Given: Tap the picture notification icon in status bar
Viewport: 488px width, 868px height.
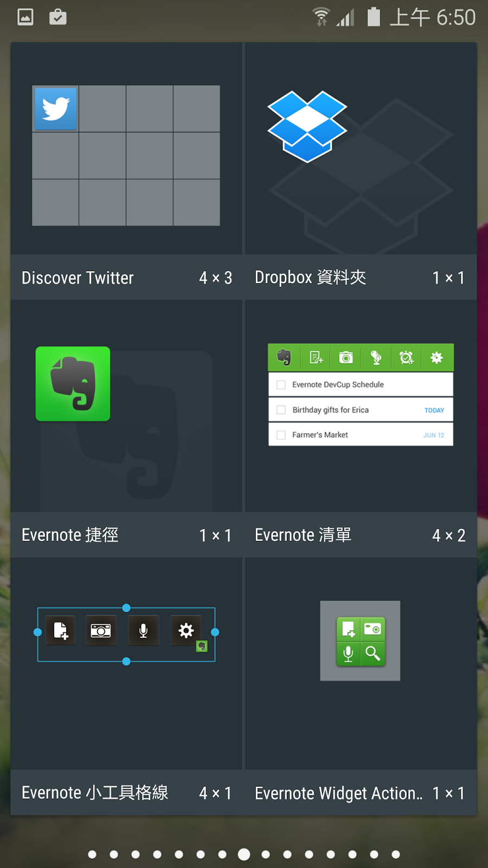Looking at the screenshot, I should 25,17.
